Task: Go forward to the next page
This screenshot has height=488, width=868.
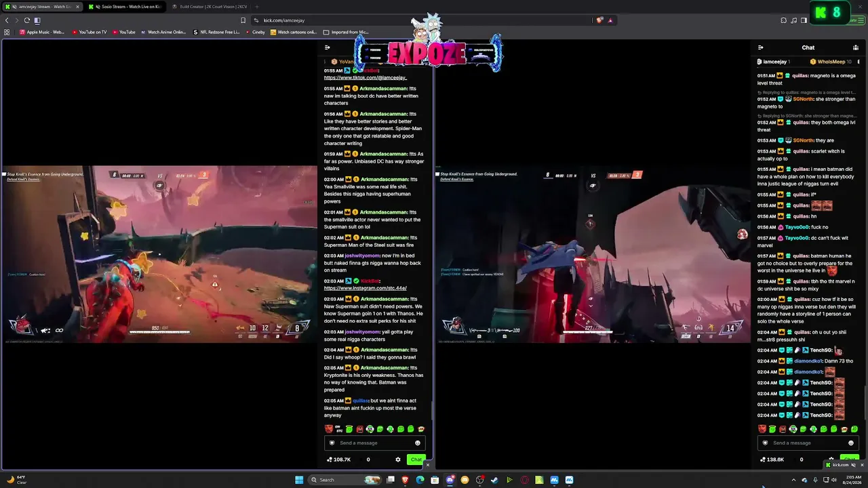Action: 16,20
